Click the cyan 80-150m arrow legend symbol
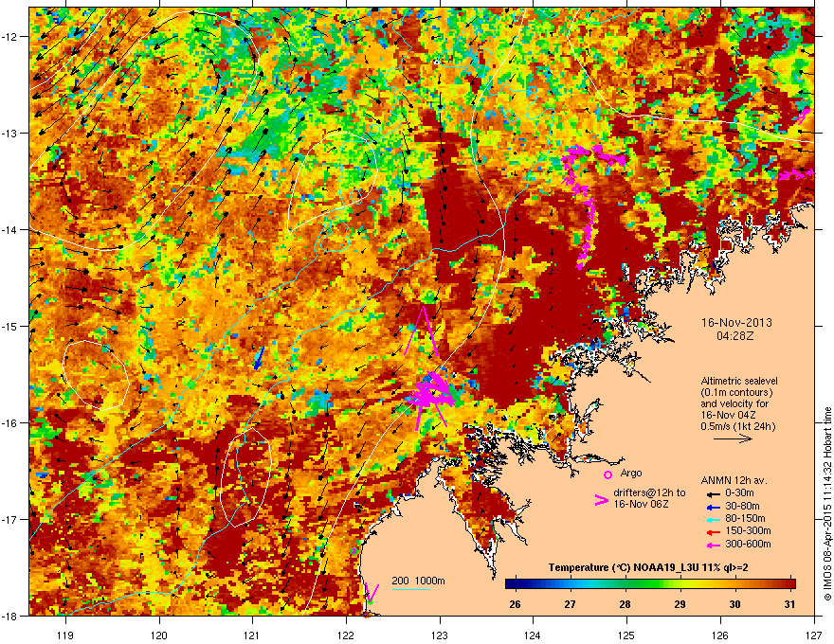Image resolution: width=834 pixels, height=644 pixels. pyautogui.click(x=714, y=519)
